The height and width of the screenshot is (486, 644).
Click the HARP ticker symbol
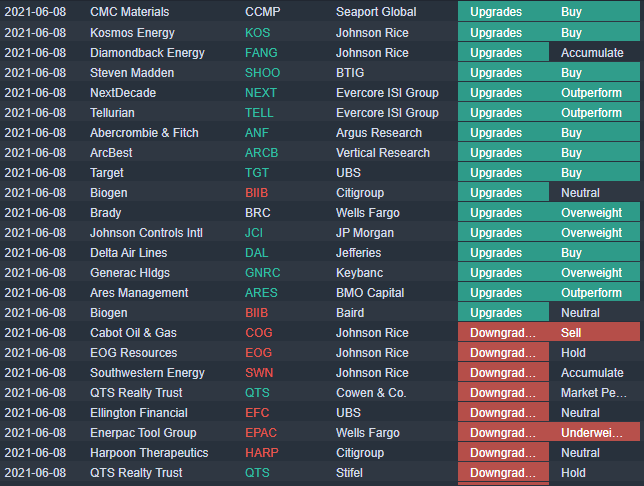point(262,453)
